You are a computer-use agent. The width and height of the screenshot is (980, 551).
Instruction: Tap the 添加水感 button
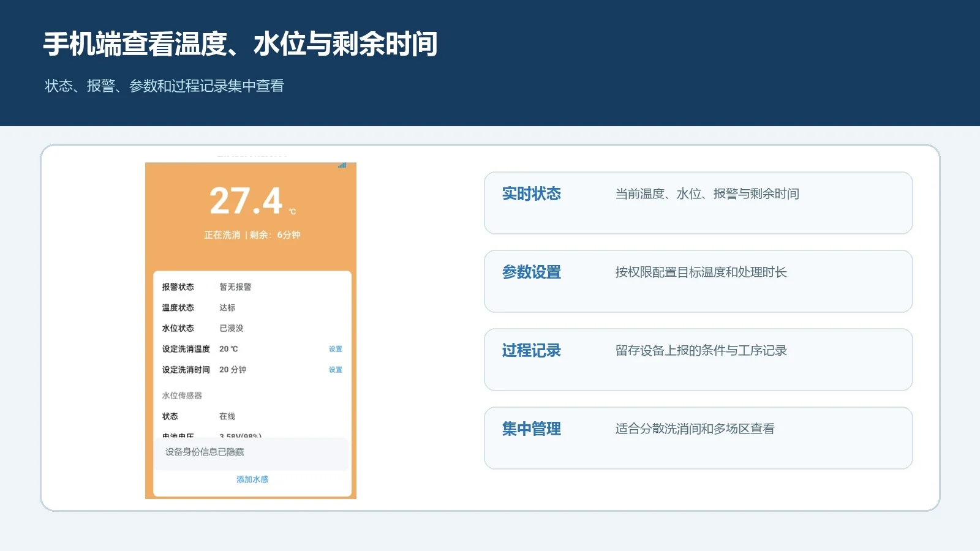252,479
